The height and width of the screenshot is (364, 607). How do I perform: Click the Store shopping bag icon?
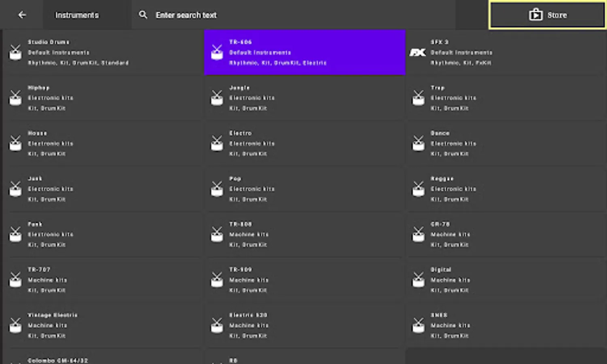[x=535, y=15]
